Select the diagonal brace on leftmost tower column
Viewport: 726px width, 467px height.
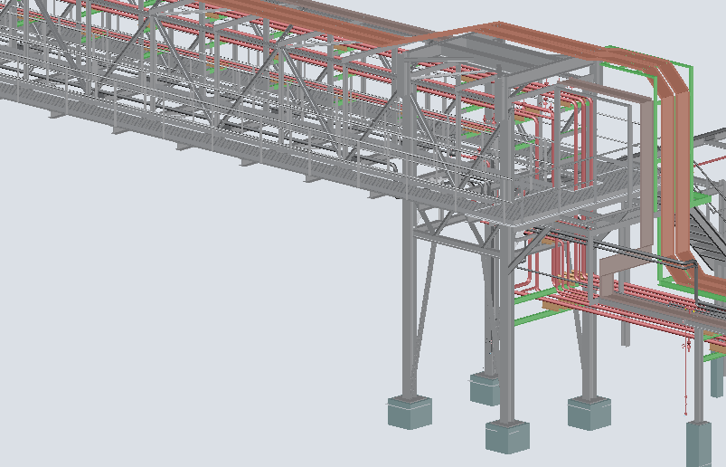tap(427, 296)
